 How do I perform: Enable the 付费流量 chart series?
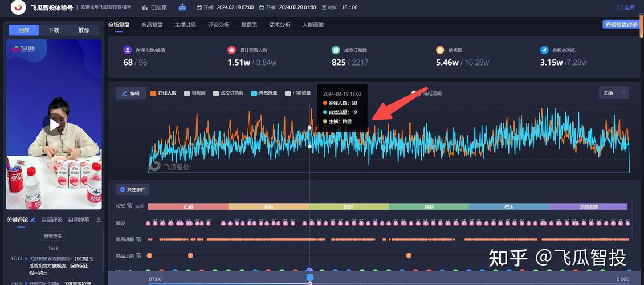[x=298, y=93]
